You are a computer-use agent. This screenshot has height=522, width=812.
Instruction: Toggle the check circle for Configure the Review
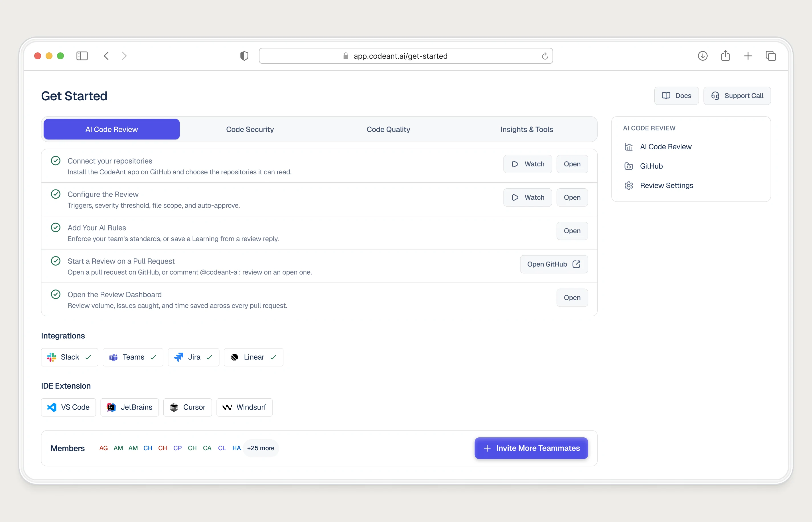click(x=56, y=194)
